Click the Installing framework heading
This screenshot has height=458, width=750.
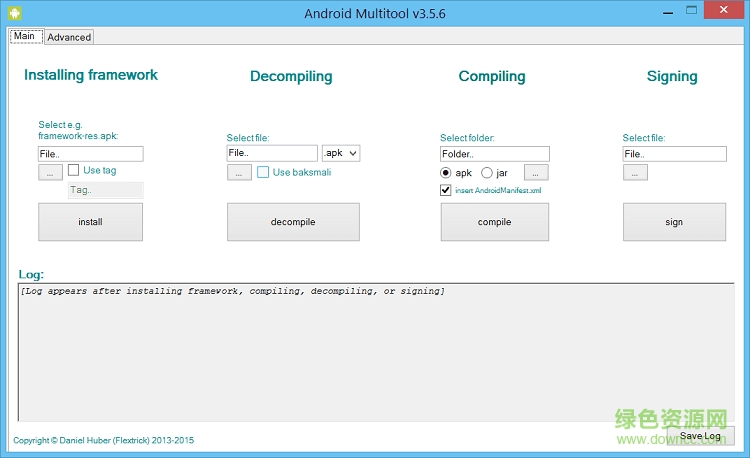(x=91, y=75)
